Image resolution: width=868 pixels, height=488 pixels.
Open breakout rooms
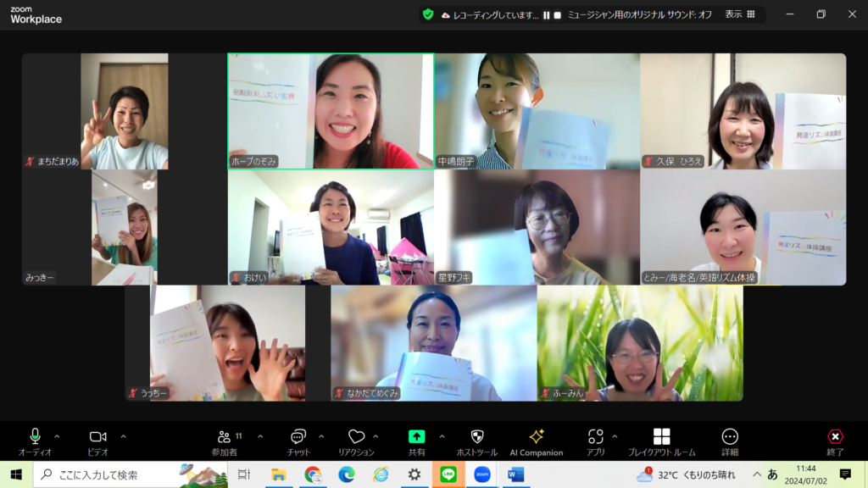pyautogui.click(x=661, y=439)
